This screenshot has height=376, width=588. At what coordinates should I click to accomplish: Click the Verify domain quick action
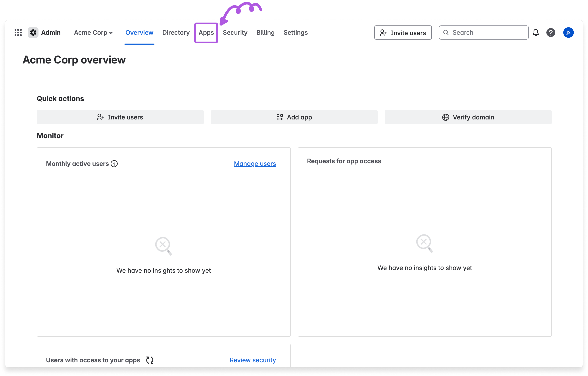click(x=468, y=117)
